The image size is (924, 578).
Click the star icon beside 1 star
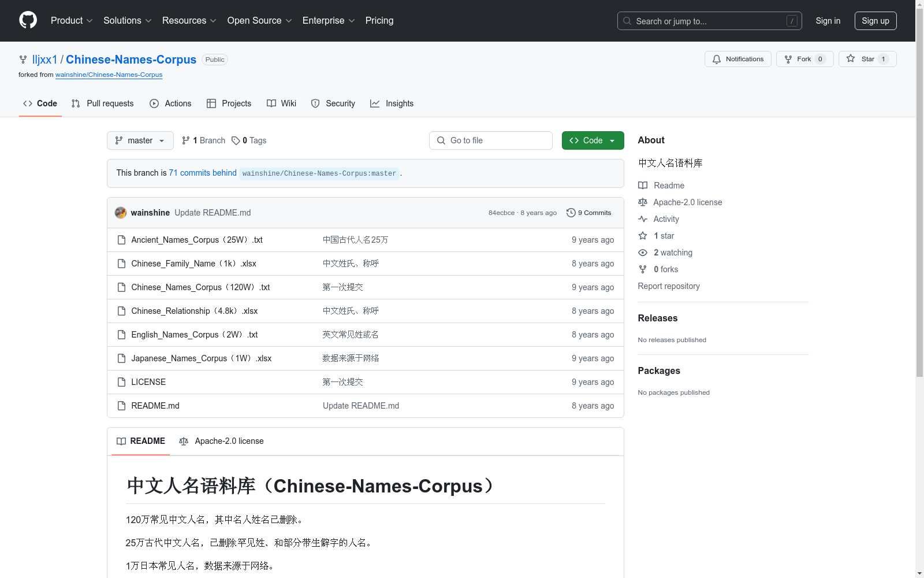[643, 236]
